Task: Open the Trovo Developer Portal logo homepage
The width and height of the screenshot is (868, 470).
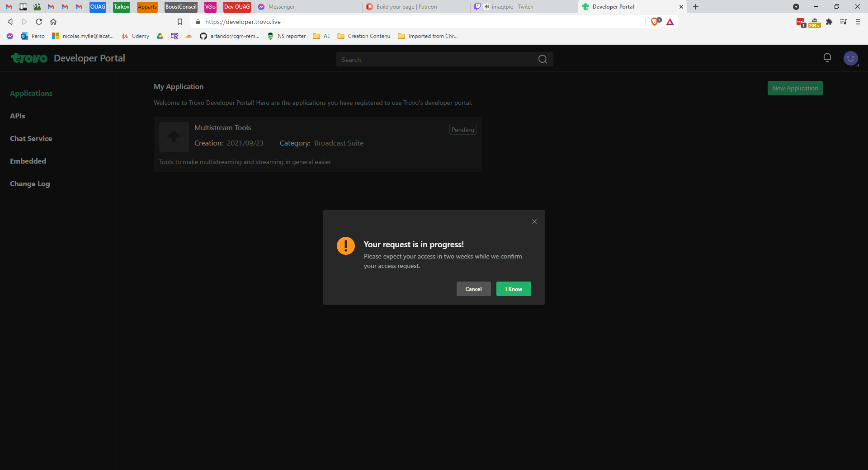Action: [29, 58]
